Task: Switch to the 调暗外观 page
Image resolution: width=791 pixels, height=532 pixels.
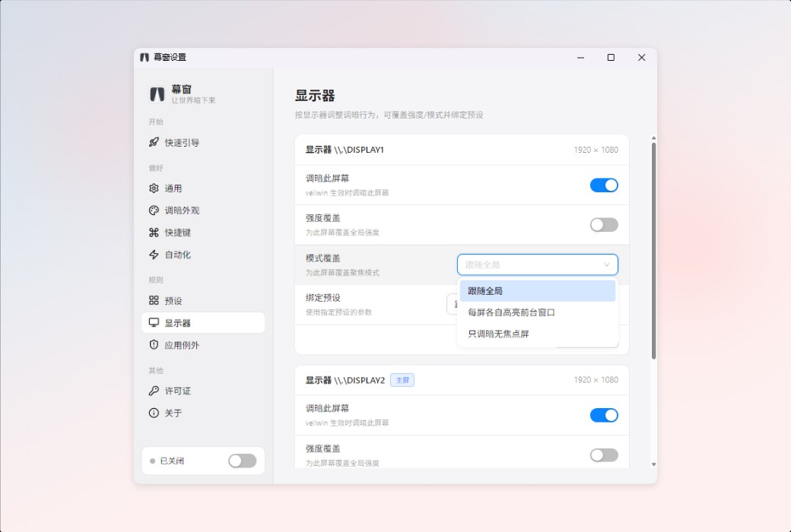Action: coord(203,211)
